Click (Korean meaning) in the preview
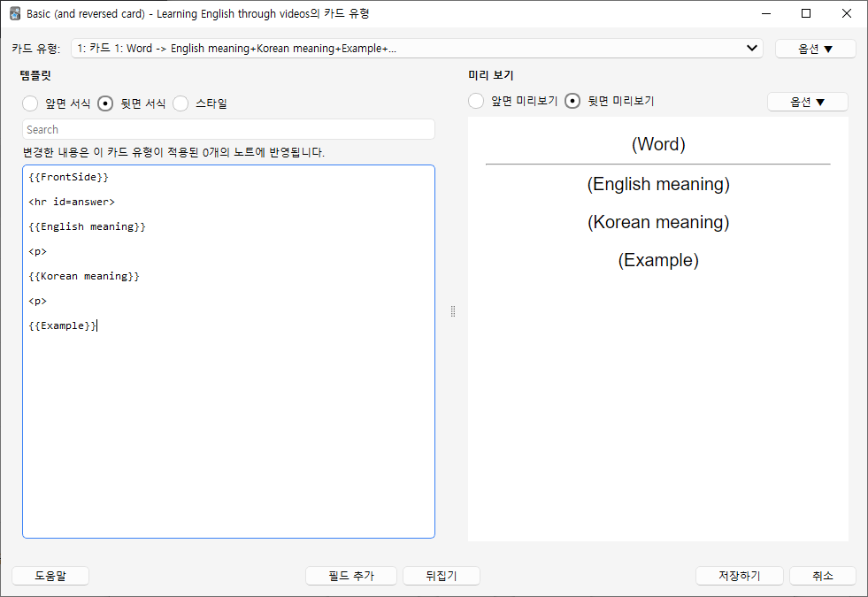 [x=658, y=222]
